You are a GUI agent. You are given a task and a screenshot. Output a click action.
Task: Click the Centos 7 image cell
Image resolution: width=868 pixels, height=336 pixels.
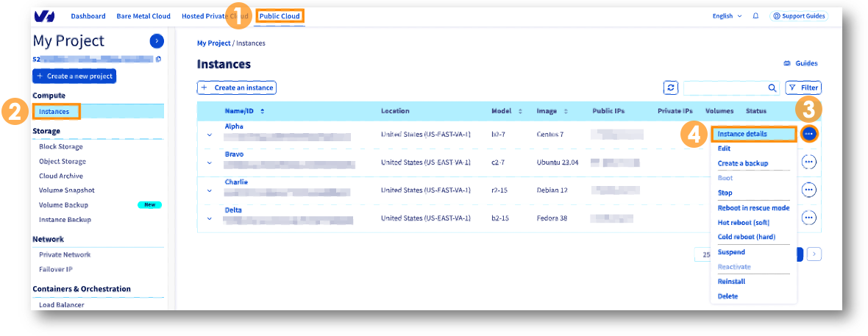point(549,135)
